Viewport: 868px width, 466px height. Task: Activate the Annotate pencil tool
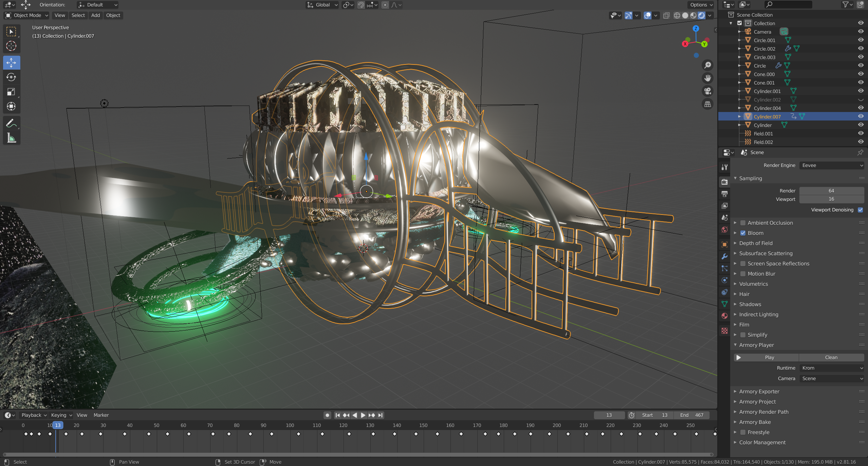tap(11, 123)
